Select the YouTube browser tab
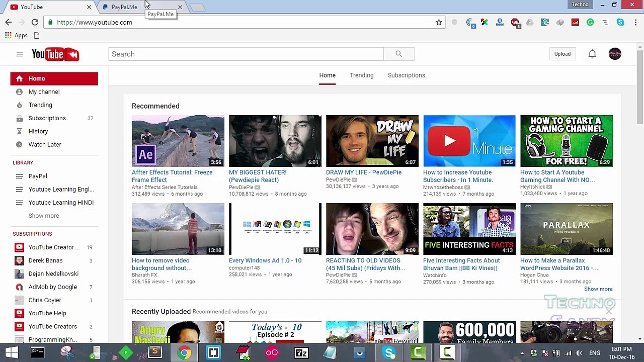Image resolution: width=644 pixels, height=362 pixels. point(50,7)
